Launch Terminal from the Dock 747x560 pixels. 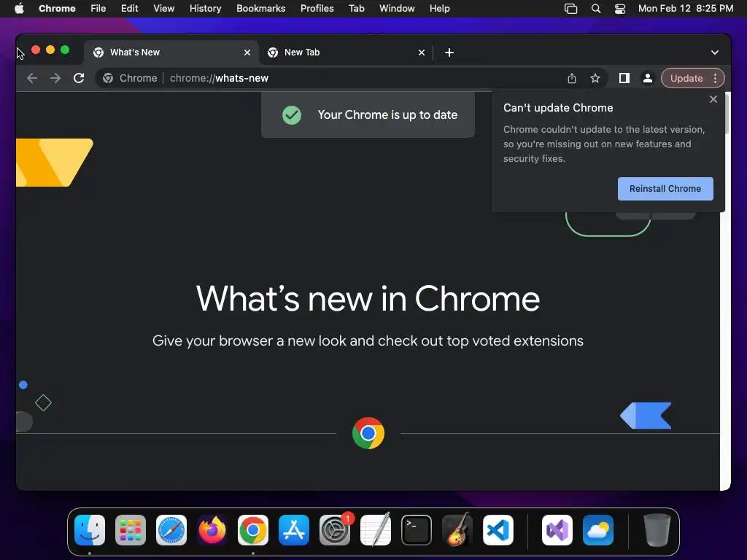pos(417,530)
